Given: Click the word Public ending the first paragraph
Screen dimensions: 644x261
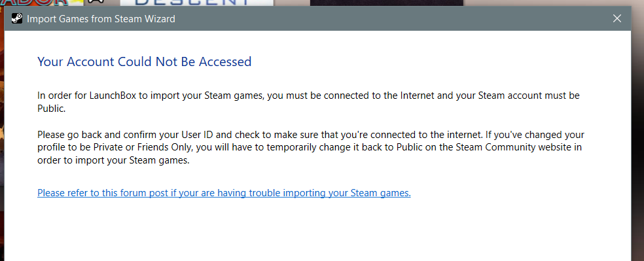Looking at the screenshot, I should tap(51, 110).
